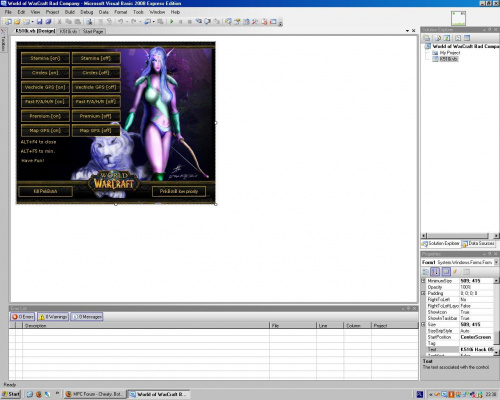Click the Properties panel vertical scrollbar thumb
This screenshot has height=400, width=500.
click(496, 338)
